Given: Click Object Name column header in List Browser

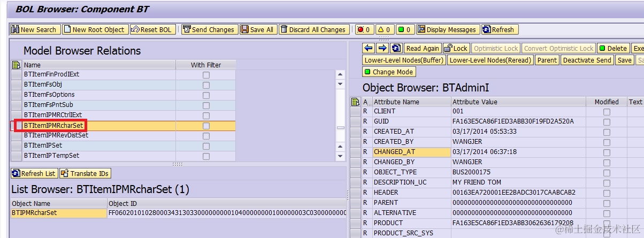Looking at the screenshot, I should pos(59,204).
